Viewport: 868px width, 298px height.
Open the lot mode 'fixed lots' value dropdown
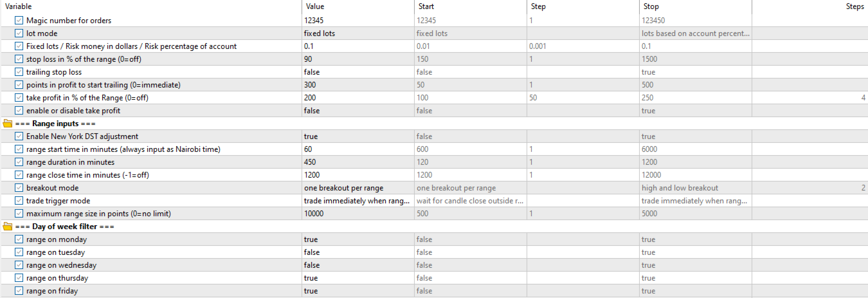tap(357, 33)
